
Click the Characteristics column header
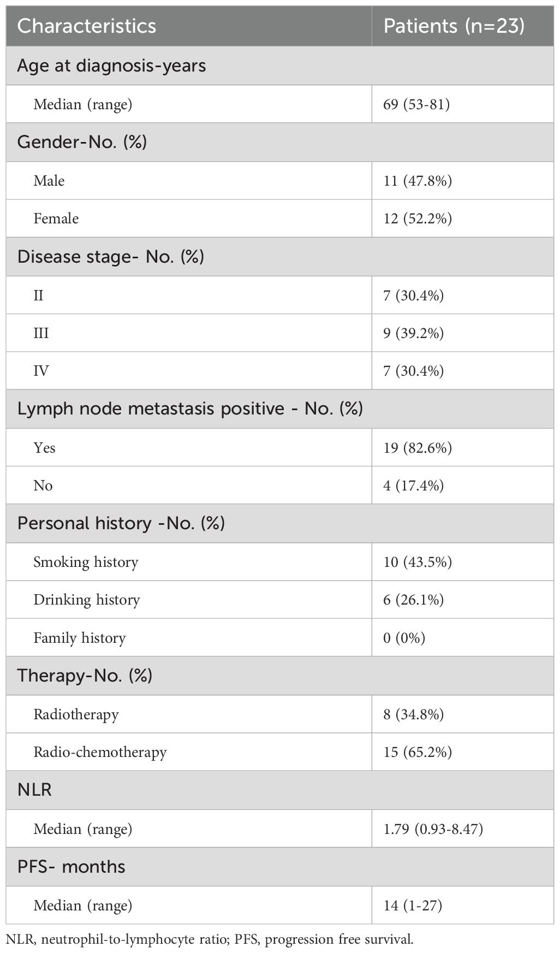[87, 26]
